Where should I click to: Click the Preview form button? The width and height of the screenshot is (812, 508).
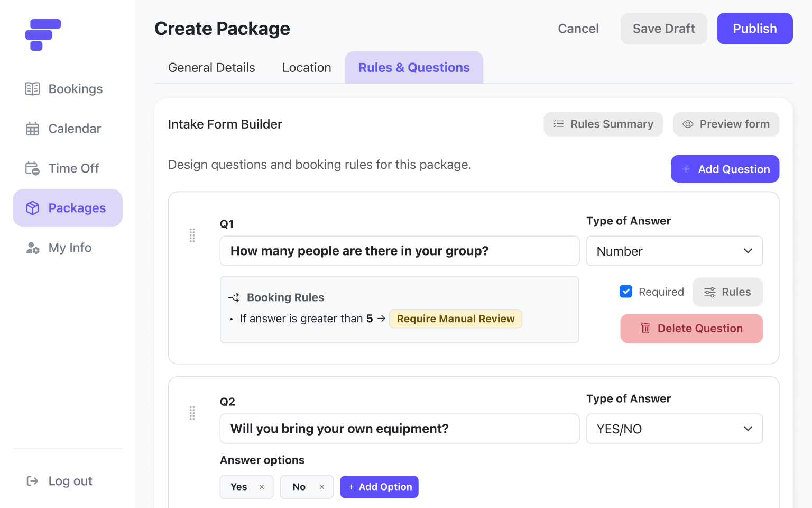pyautogui.click(x=726, y=124)
